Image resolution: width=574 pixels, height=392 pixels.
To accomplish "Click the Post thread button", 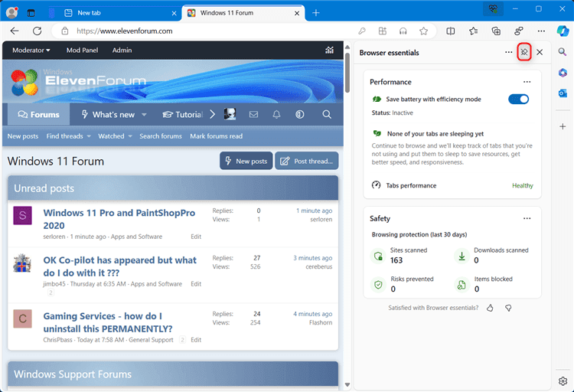I will click(307, 161).
